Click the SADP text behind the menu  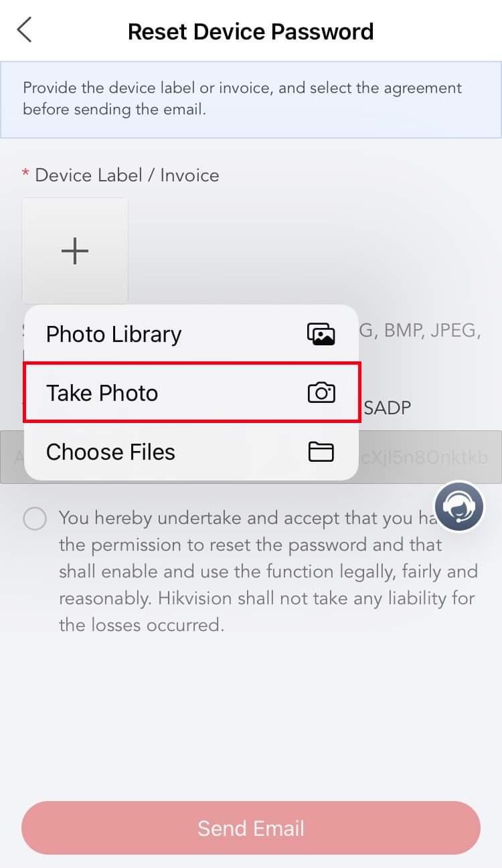pyautogui.click(x=387, y=408)
